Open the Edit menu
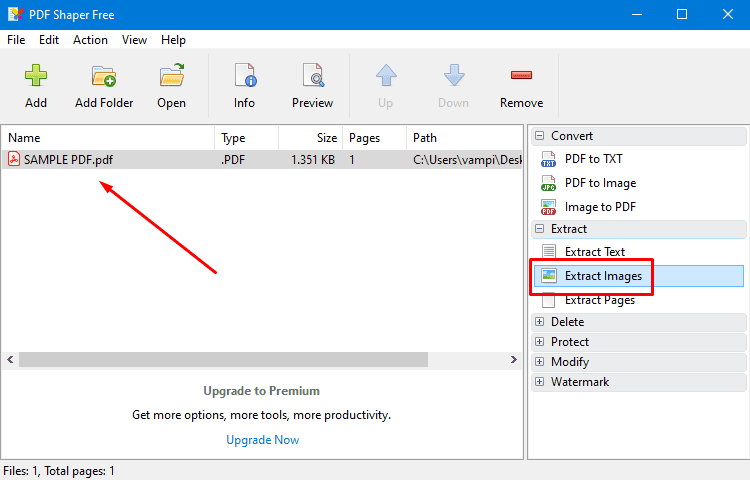 (49, 40)
